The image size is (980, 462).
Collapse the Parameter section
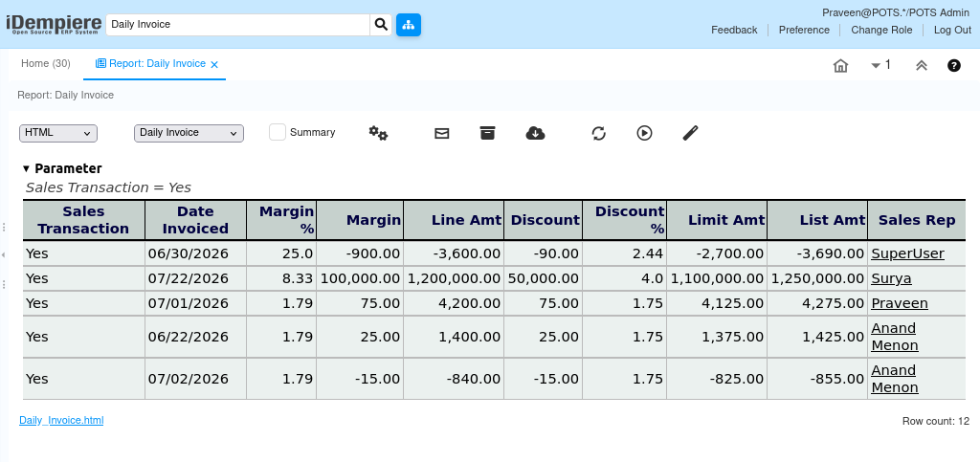point(26,168)
